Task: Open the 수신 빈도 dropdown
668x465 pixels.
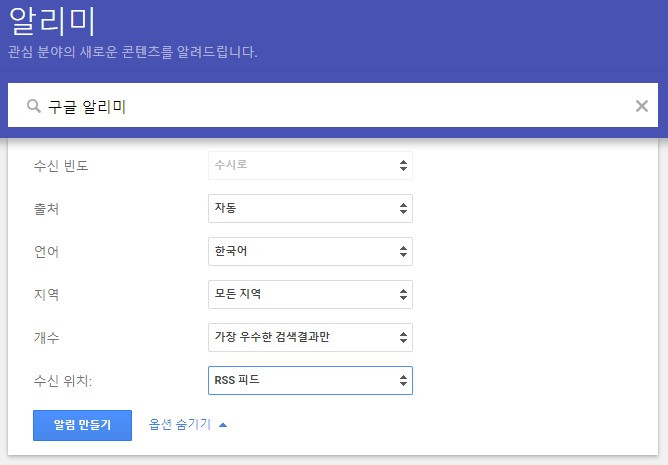Action: point(310,165)
